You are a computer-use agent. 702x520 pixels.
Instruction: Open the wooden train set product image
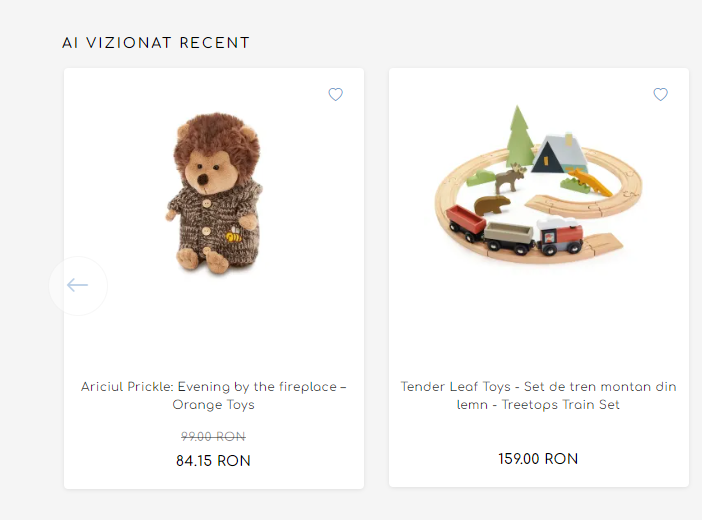[x=538, y=185]
